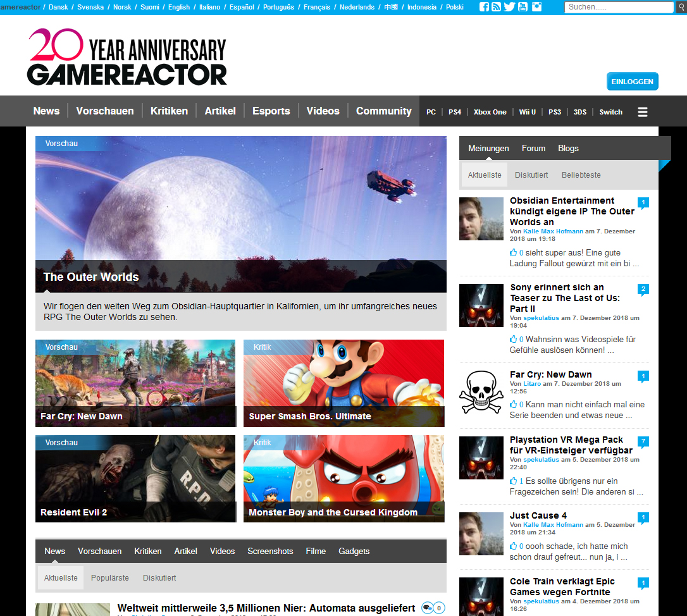687x616 pixels.
Task: Open 'Weltweit mittlerweile 3,5 Millionen Nier' headline
Action: point(266,608)
